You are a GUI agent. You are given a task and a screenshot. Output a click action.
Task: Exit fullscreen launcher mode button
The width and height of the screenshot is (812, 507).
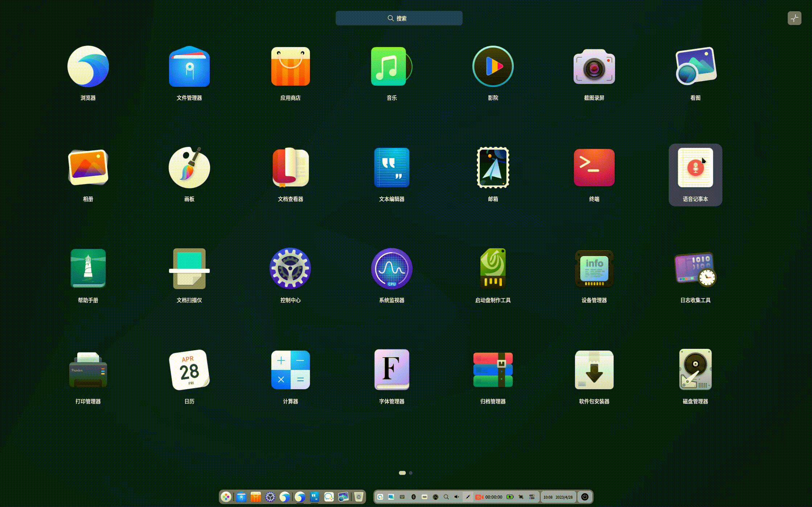point(794,18)
